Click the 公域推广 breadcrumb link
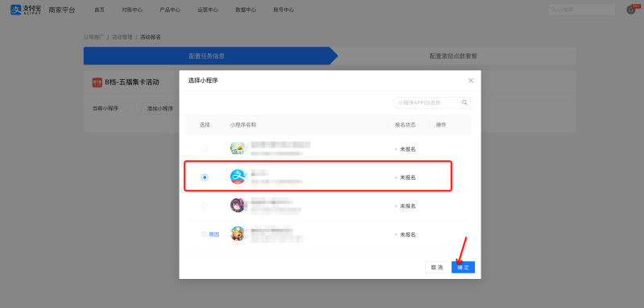 click(93, 37)
